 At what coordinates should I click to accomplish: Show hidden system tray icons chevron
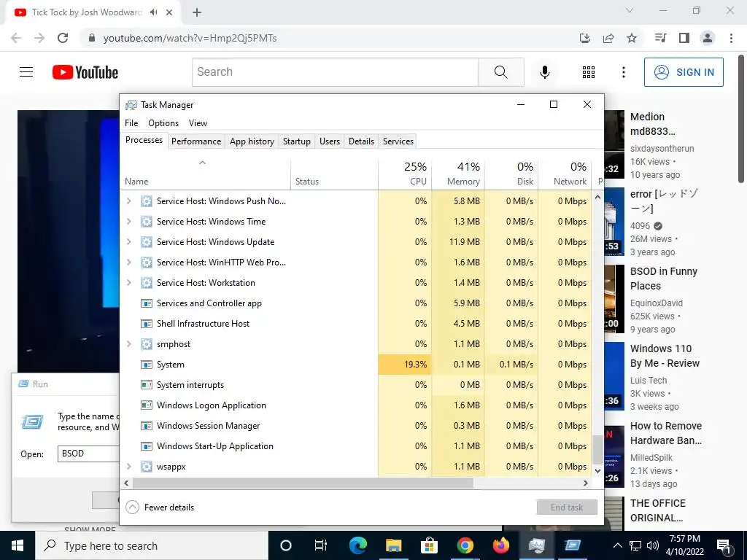(617, 545)
